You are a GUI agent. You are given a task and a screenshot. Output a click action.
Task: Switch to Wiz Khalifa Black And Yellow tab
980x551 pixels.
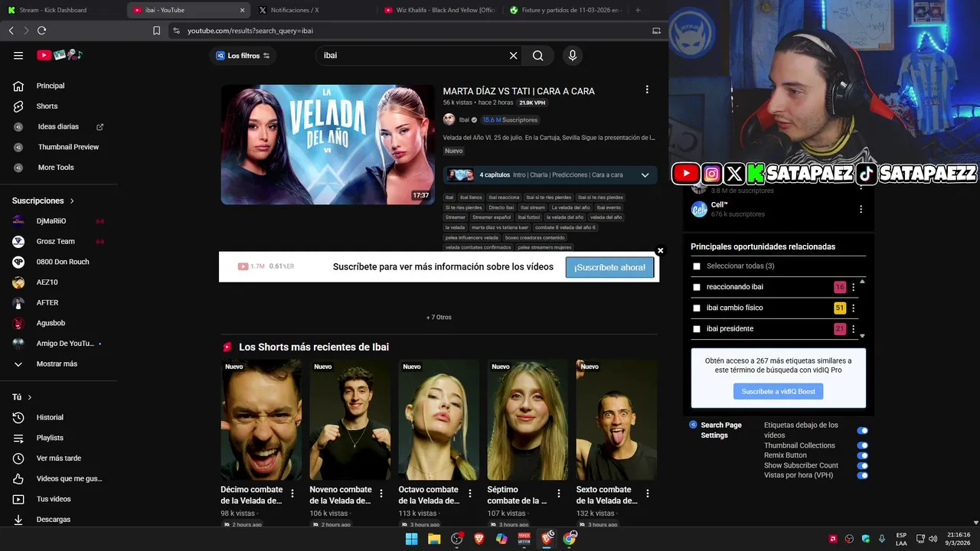(440, 10)
